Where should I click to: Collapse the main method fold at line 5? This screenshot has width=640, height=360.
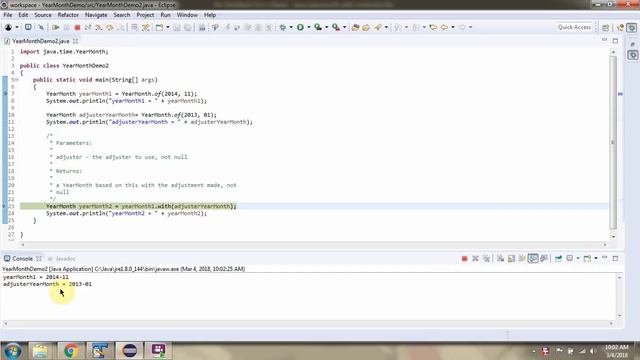tap(18, 80)
